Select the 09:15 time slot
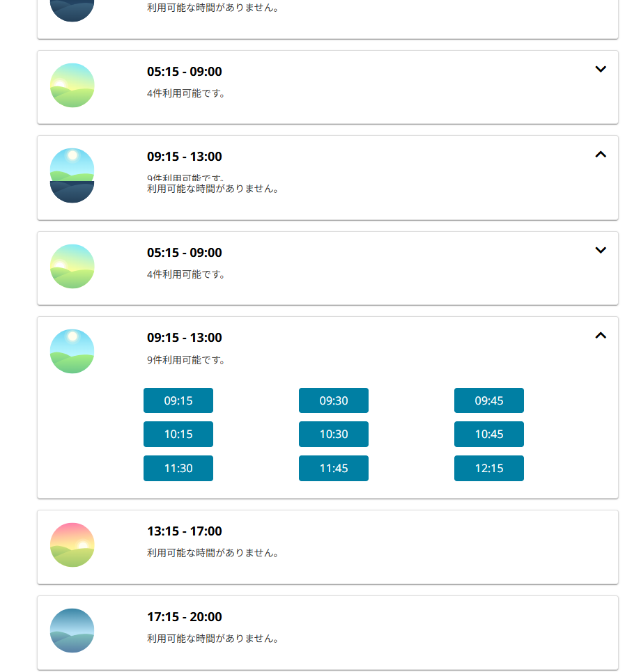This screenshot has height=672, width=625. 178,400
